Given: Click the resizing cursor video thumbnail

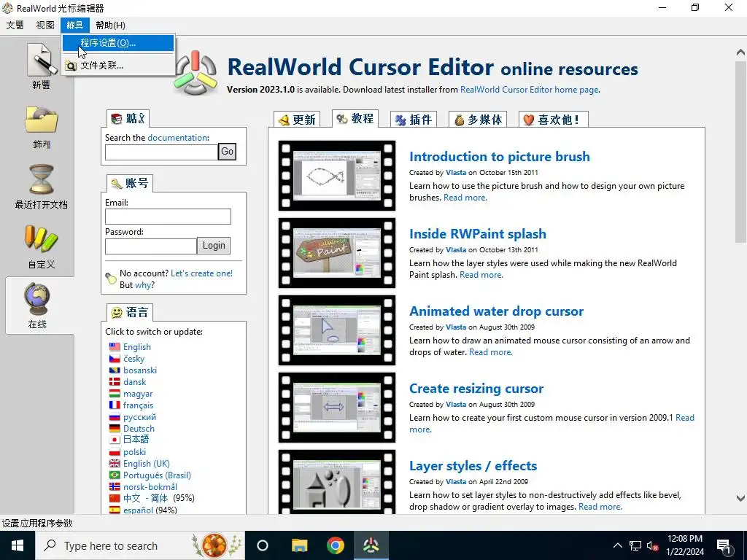Looking at the screenshot, I should tap(337, 408).
